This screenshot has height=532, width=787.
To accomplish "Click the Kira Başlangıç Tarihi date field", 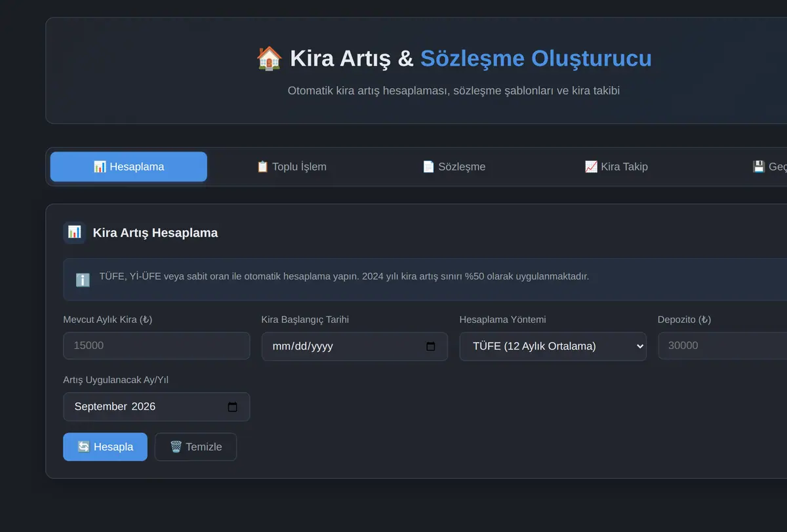I will [x=355, y=346].
